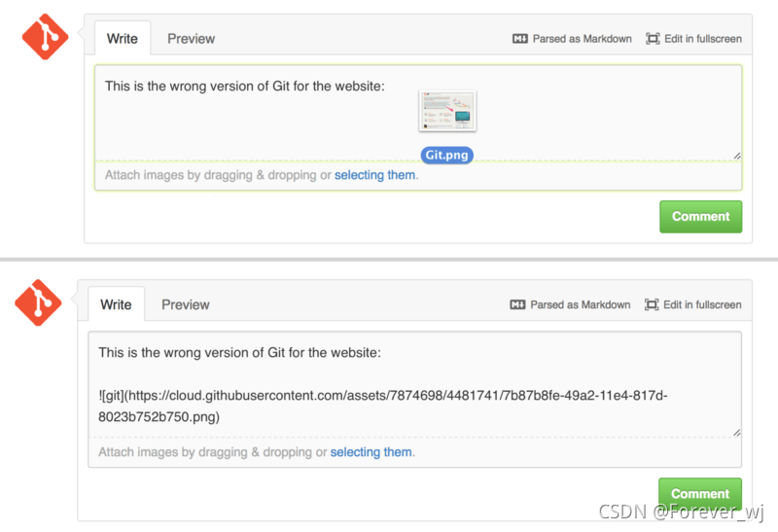This screenshot has width=778, height=532.
Task: Click 'selecting them' link in upper form
Action: [x=375, y=175]
